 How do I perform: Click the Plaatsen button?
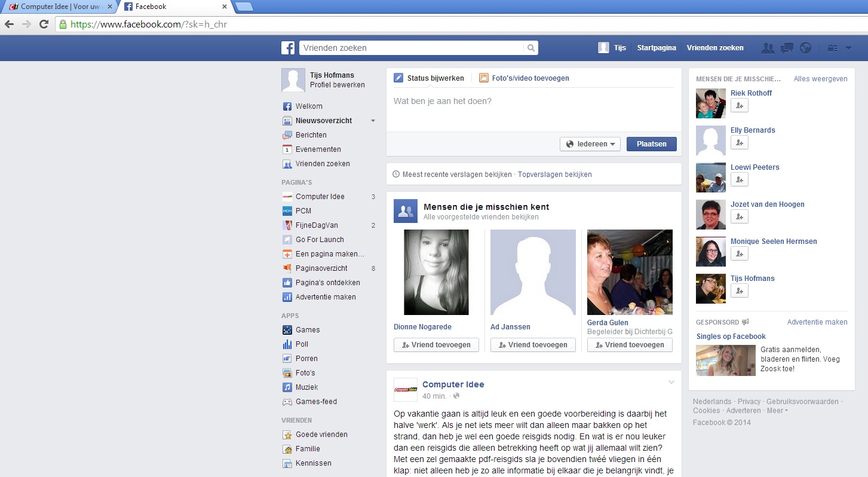[x=651, y=144]
